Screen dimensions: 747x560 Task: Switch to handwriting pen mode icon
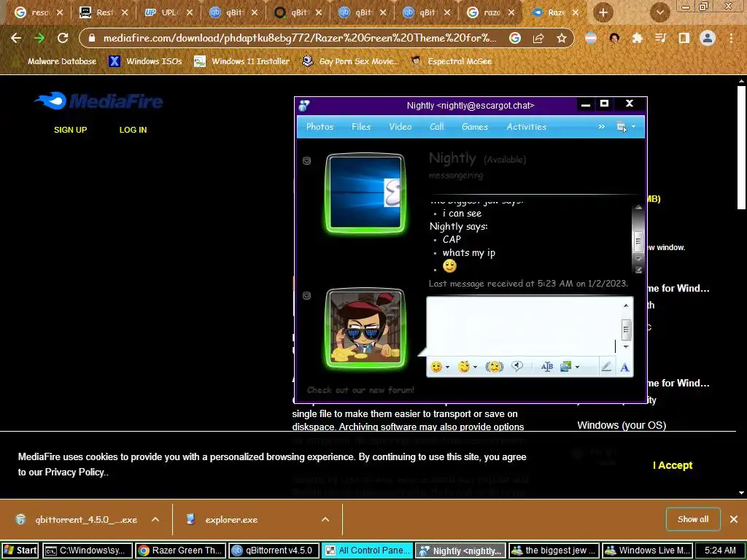606,367
